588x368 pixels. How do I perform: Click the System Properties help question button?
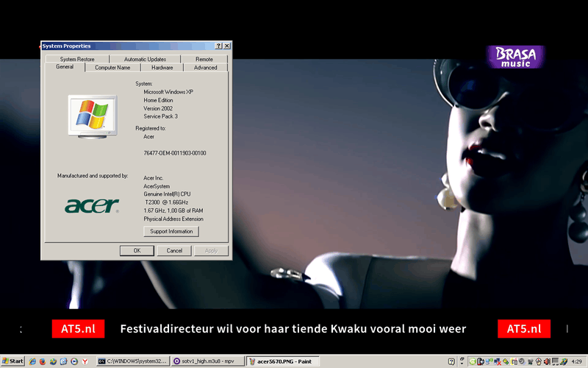click(218, 46)
